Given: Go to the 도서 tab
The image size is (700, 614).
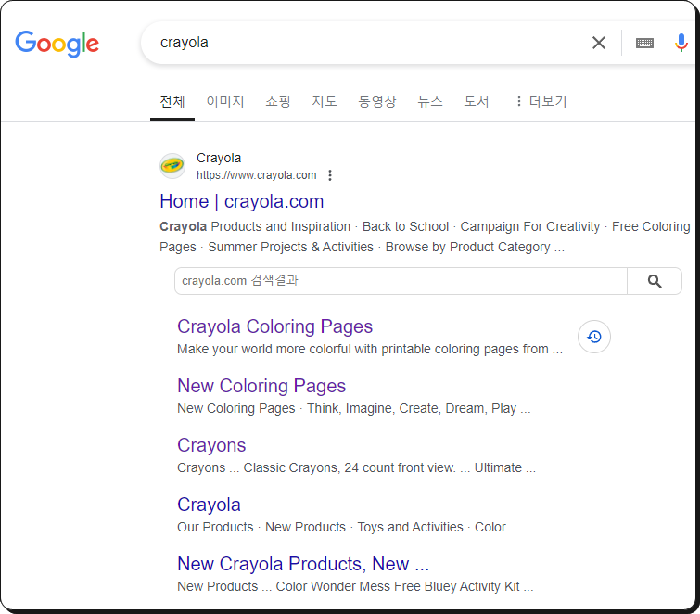Looking at the screenshot, I should [x=477, y=102].
